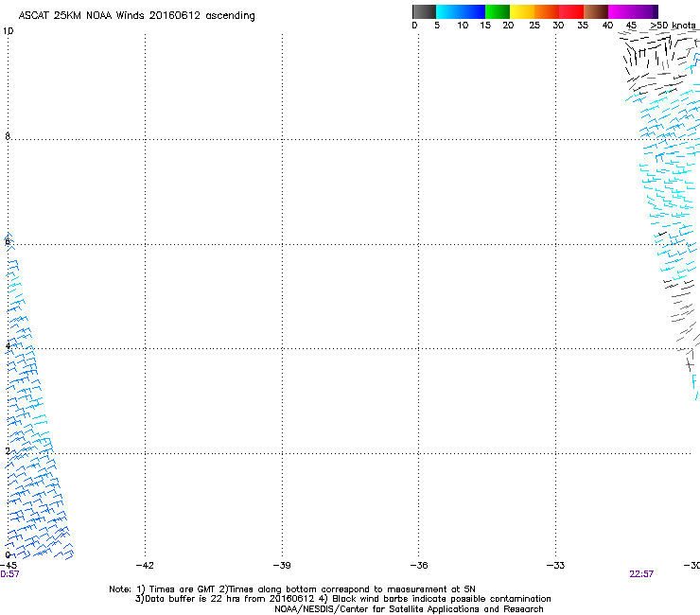700x615 pixels.
Task: Click the red 30-35 knots color segment
Action: (571, 11)
